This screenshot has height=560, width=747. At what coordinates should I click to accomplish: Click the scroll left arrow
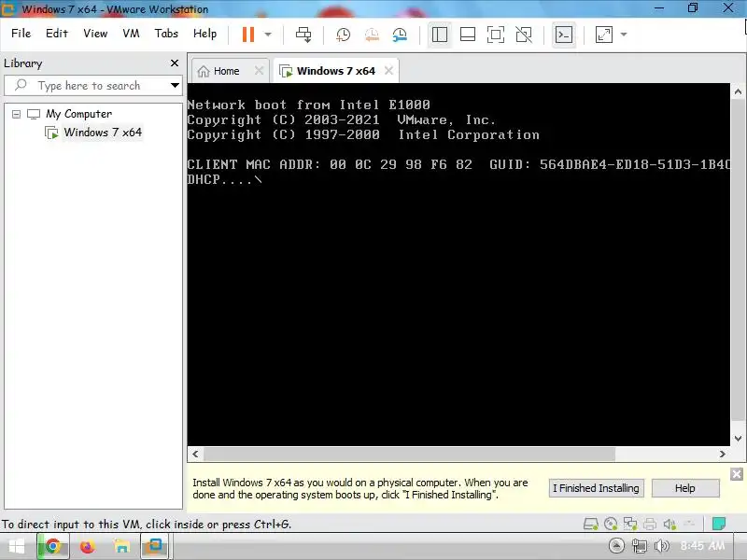point(195,454)
